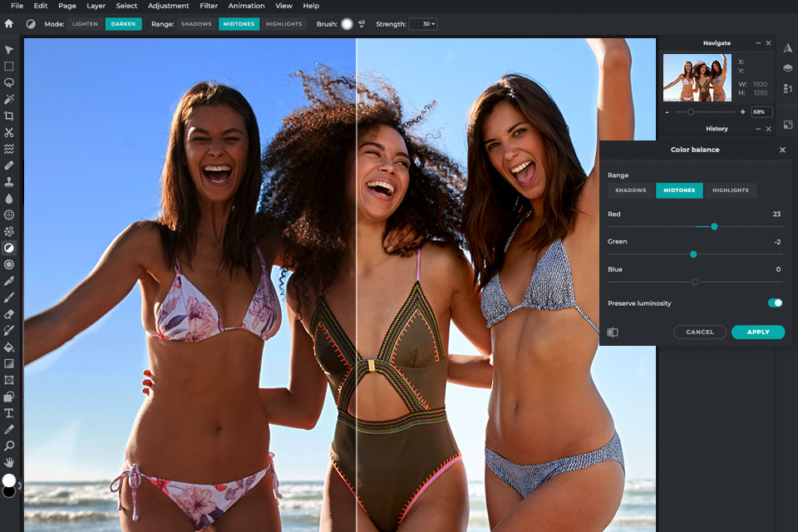Click the Cancel button
The image size is (798, 532).
700,332
